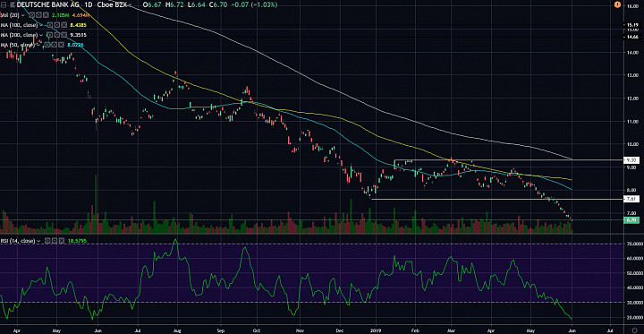The height and width of the screenshot is (334, 644).
Task: Click the MA 50 value 8.0226
Action: (75, 45)
